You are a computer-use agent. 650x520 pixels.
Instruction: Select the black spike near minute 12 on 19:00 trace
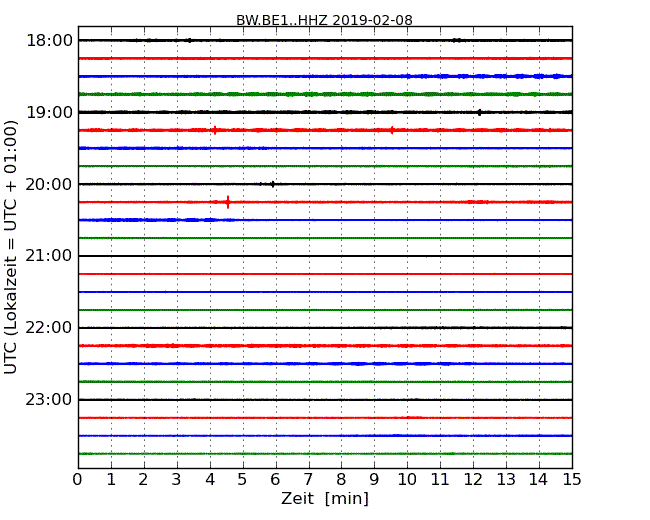480,112
